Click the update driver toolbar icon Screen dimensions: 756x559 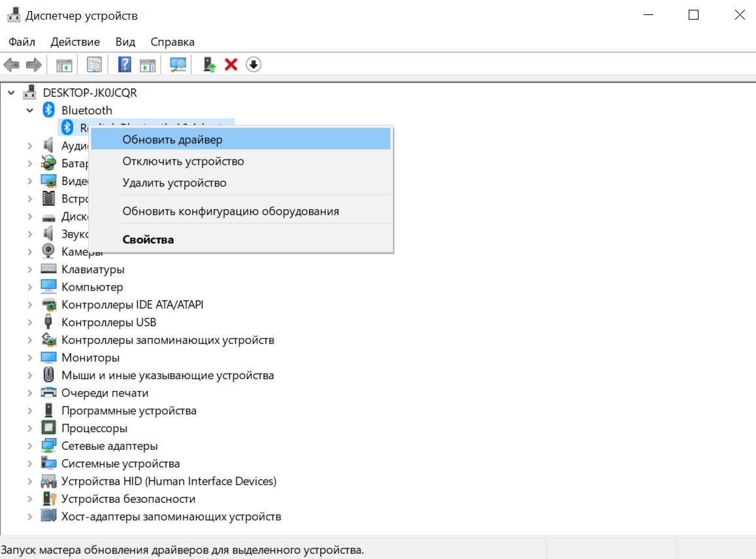(x=209, y=65)
